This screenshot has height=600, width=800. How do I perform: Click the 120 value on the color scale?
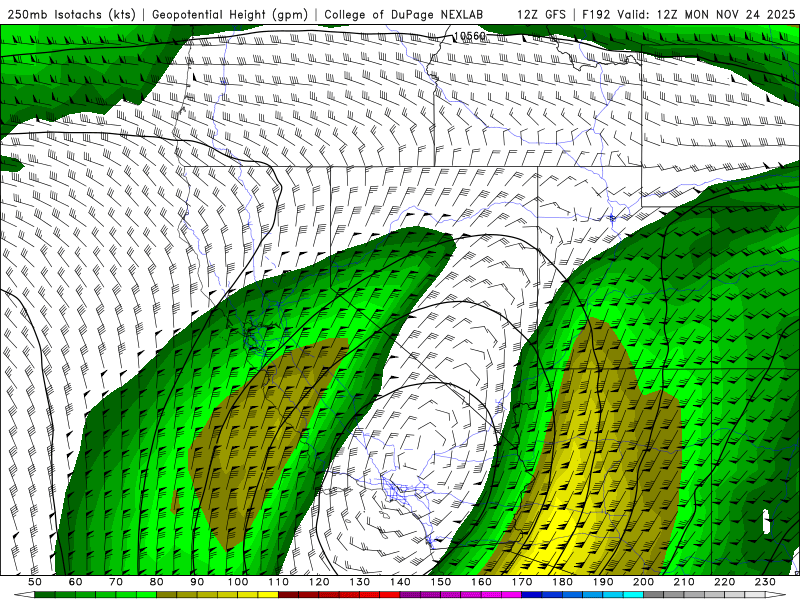pos(319,582)
